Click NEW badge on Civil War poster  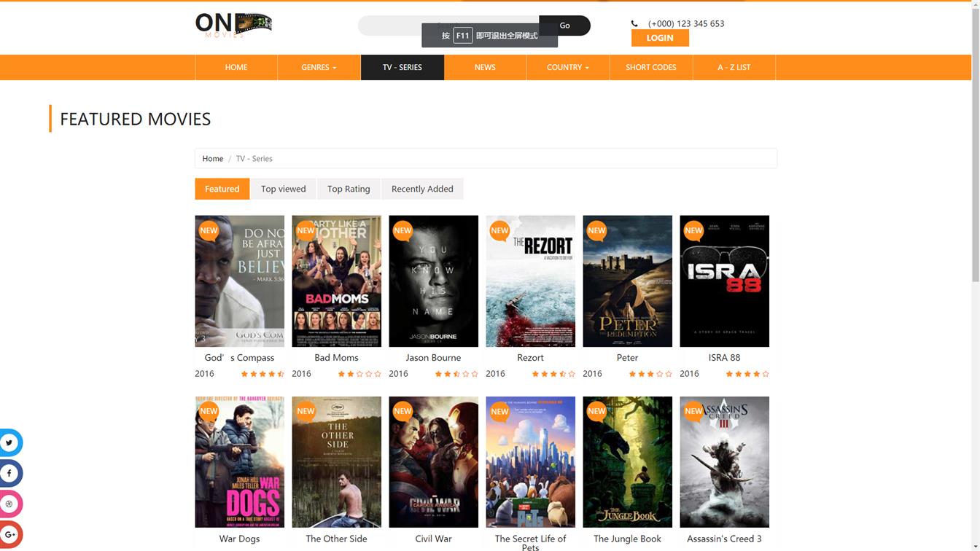pos(402,411)
